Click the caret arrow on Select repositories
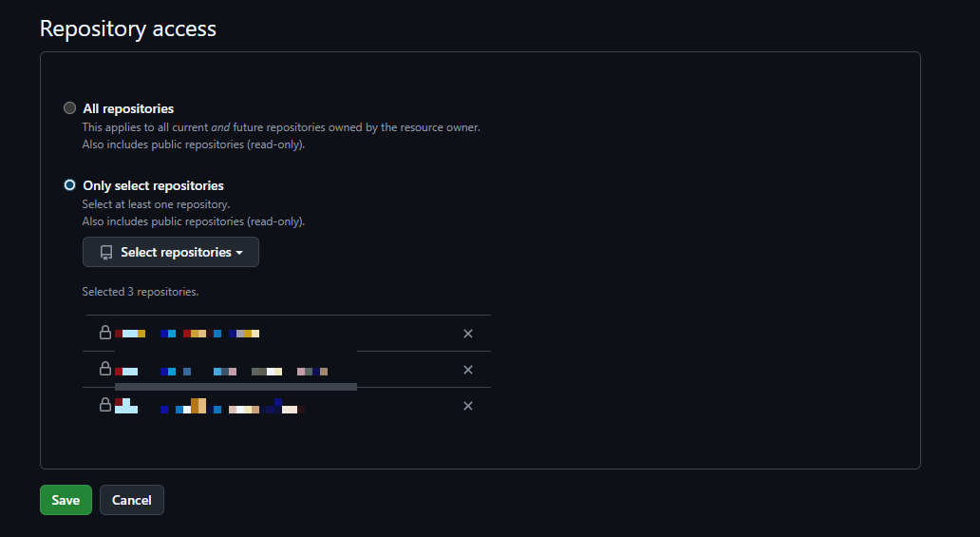 click(239, 253)
